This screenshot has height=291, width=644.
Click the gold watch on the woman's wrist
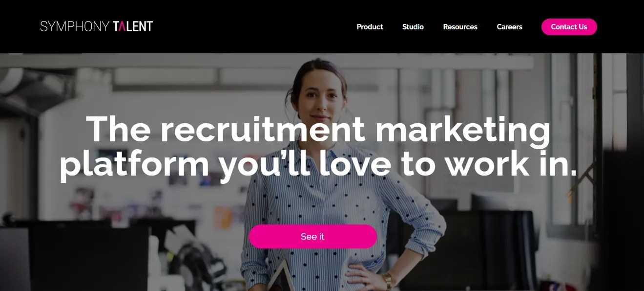click(x=387, y=281)
